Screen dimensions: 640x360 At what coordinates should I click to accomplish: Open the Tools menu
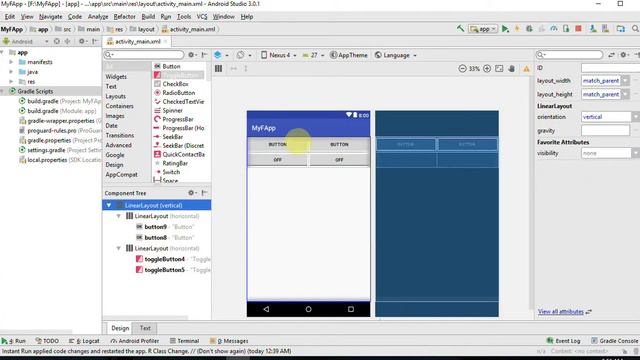pos(184,17)
